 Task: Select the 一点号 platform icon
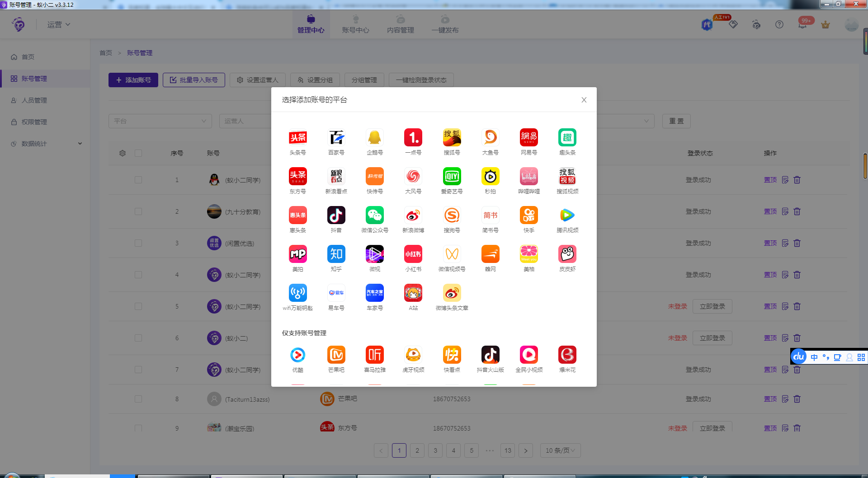(413, 137)
